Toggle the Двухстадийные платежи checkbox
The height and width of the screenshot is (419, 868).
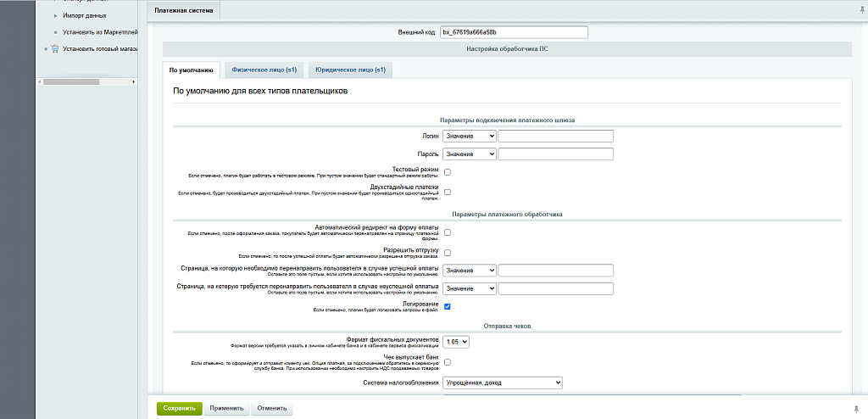(448, 192)
